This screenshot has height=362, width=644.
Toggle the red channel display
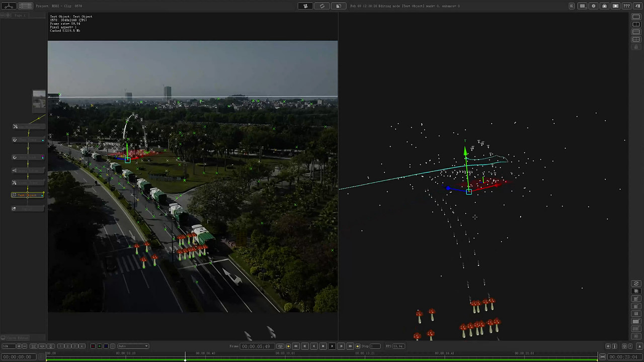coord(93,346)
